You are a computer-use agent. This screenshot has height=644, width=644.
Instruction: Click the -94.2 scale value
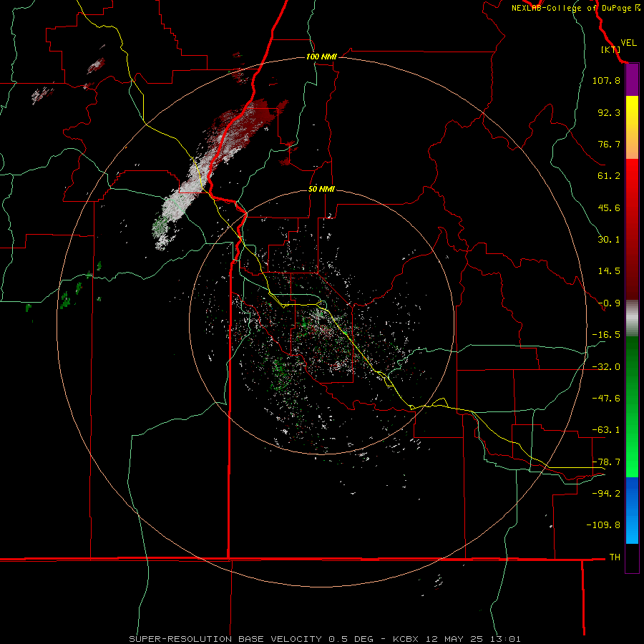coord(606,494)
